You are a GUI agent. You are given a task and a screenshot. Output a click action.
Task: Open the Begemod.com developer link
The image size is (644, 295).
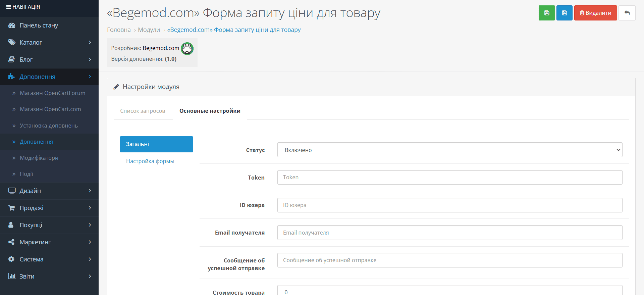(161, 48)
